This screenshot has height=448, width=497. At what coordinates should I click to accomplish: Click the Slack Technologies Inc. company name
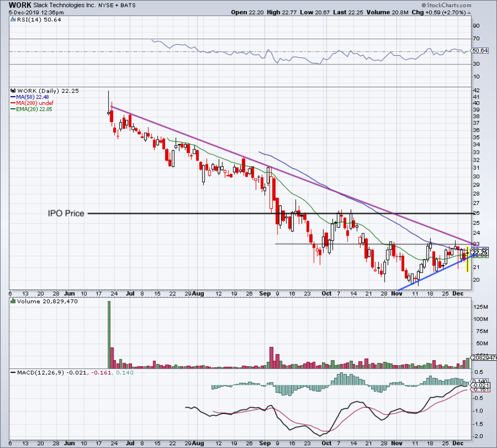[x=65, y=5]
